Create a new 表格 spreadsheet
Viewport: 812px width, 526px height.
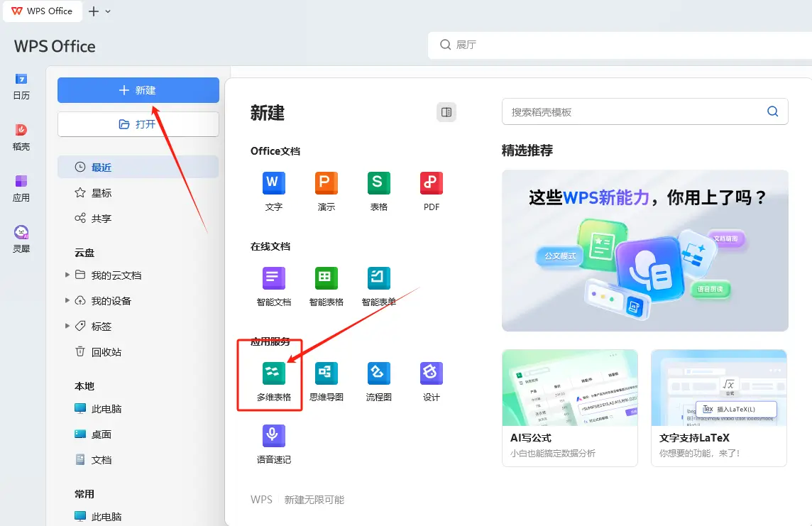378,192
